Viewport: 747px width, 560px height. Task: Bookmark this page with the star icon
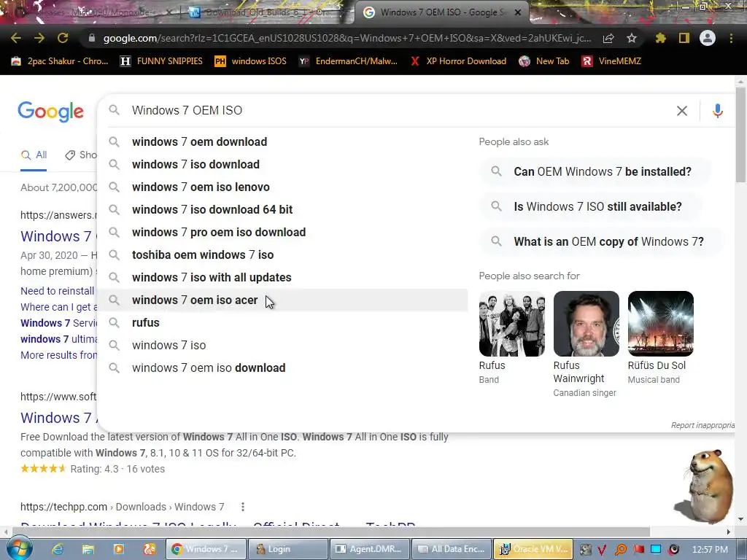pyautogui.click(x=632, y=38)
